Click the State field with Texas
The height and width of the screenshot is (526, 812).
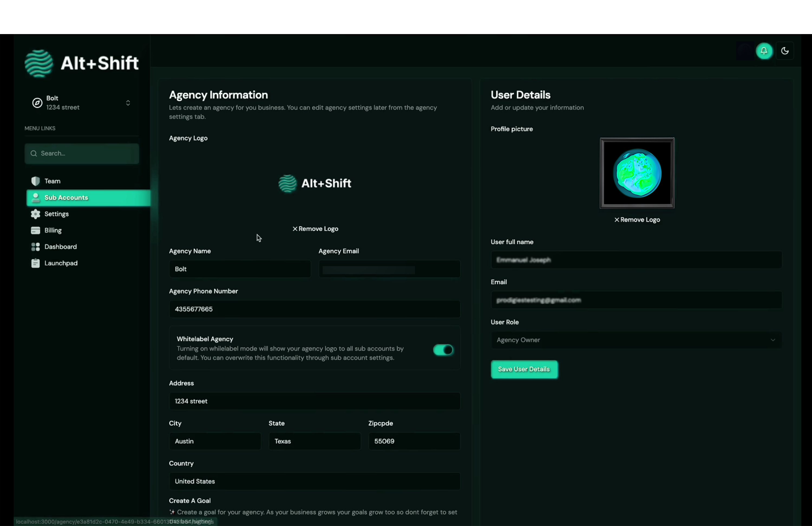click(315, 441)
